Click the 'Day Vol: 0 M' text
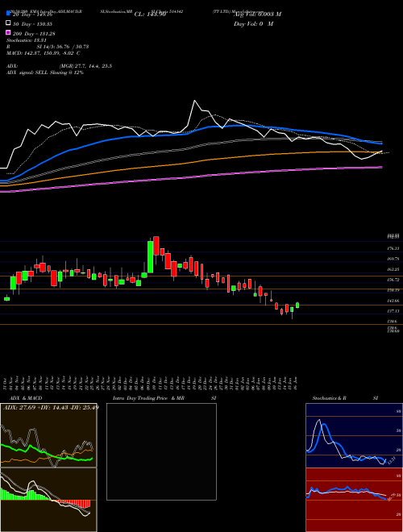403x532 pixels. click(253, 24)
